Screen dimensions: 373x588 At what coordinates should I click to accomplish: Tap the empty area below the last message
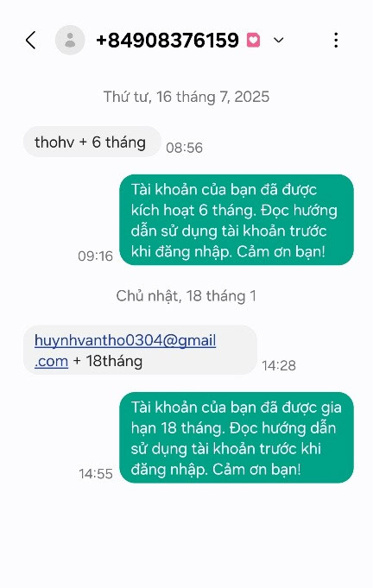pos(186,536)
